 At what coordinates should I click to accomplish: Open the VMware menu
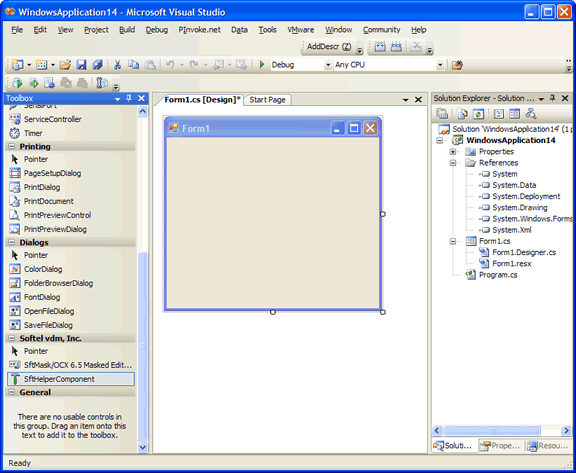click(300, 30)
